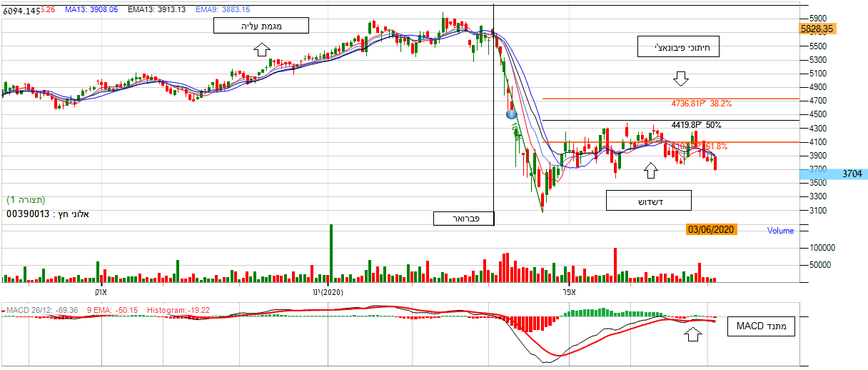Screen dimensions: 868x370
Task: Click the down arrow below the Fibonacci annotation box
Action: click(680, 76)
